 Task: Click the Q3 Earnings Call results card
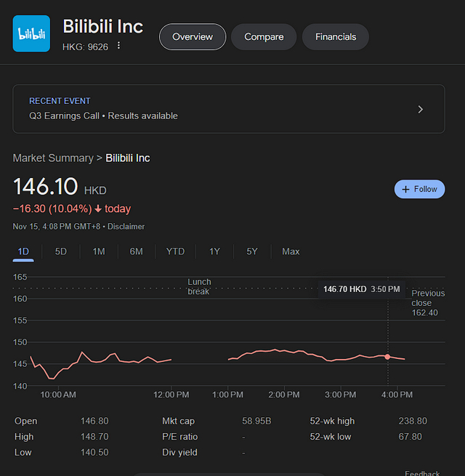point(218,109)
